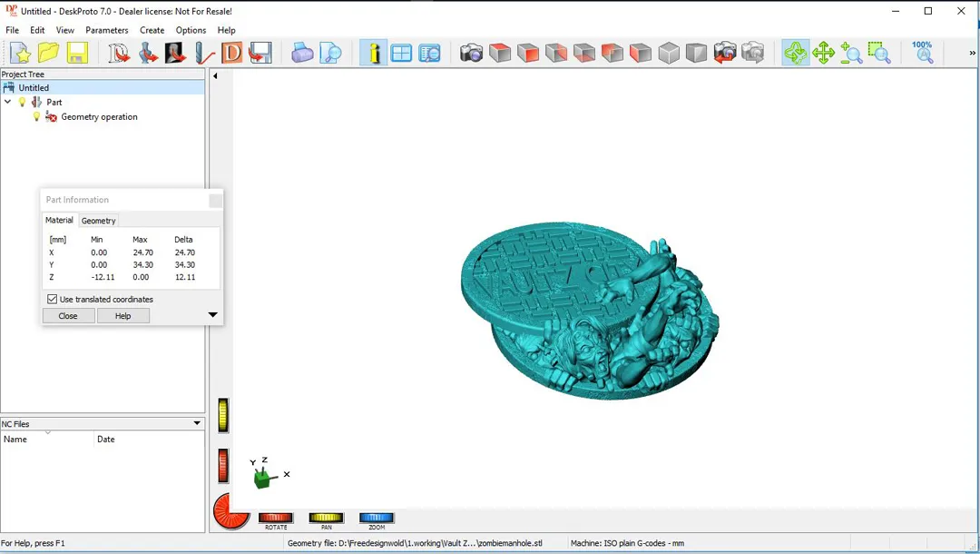Open the Options menu

click(x=191, y=30)
